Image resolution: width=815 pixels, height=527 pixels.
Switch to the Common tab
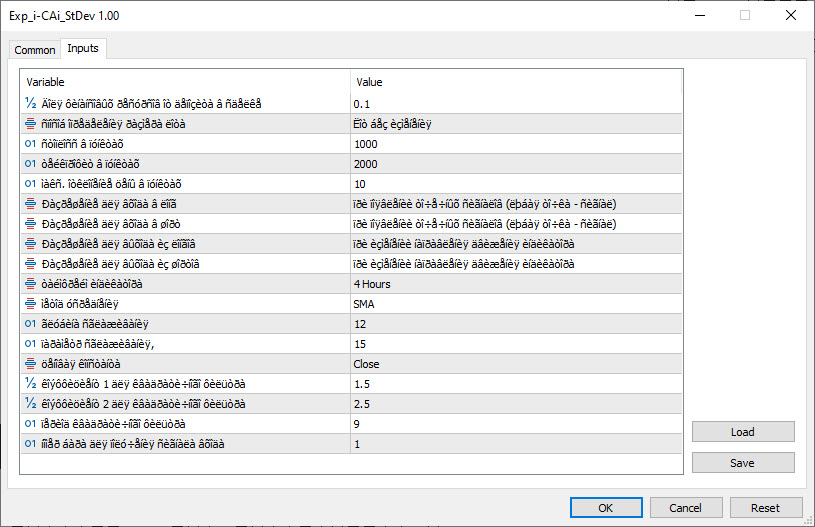pyautogui.click(x=35, y=50)
